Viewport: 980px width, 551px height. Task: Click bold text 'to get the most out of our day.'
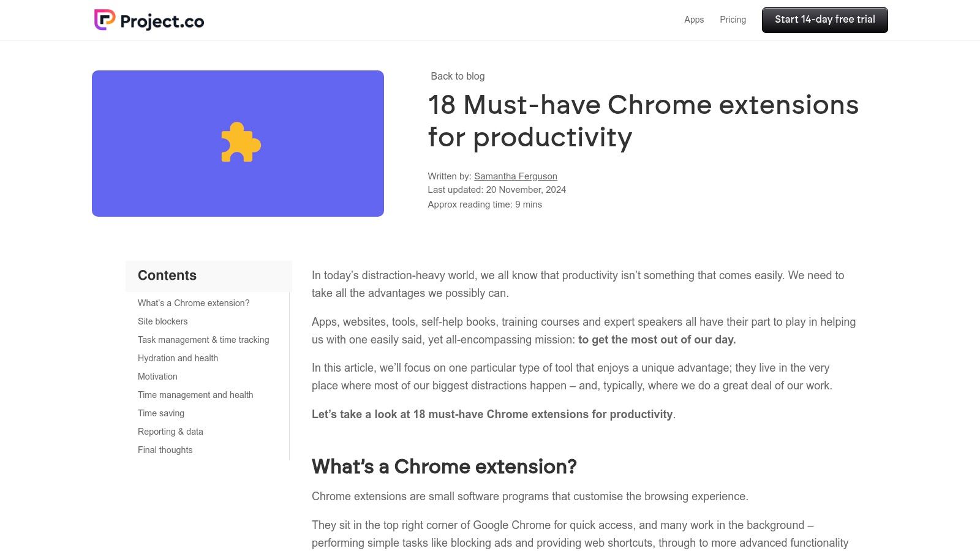pyautogui.click(x=657, y=340)
